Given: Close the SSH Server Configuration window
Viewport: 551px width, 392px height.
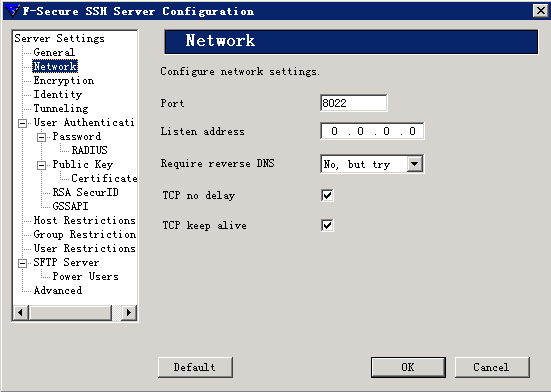Looking at the screenshot, I should [541, 11].
